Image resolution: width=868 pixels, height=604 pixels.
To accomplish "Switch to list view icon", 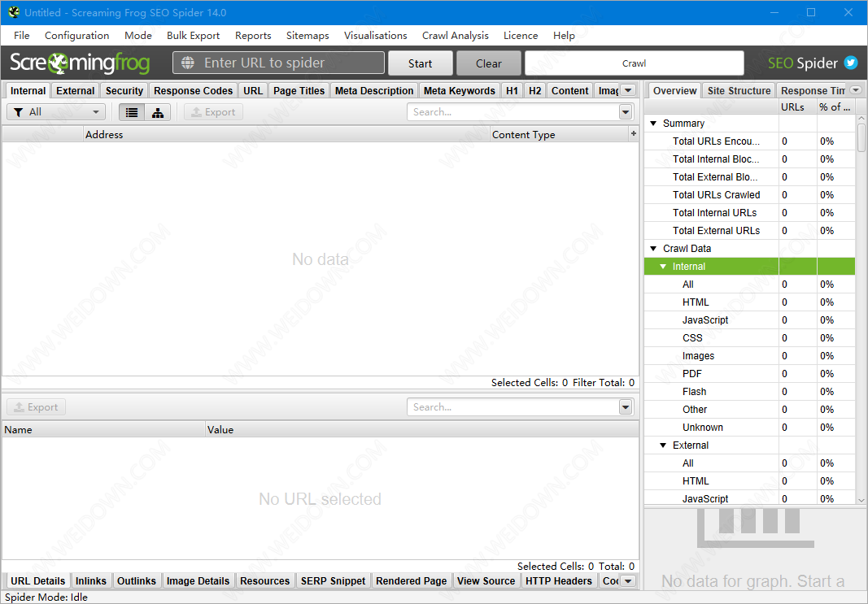I will coord(132,112).
